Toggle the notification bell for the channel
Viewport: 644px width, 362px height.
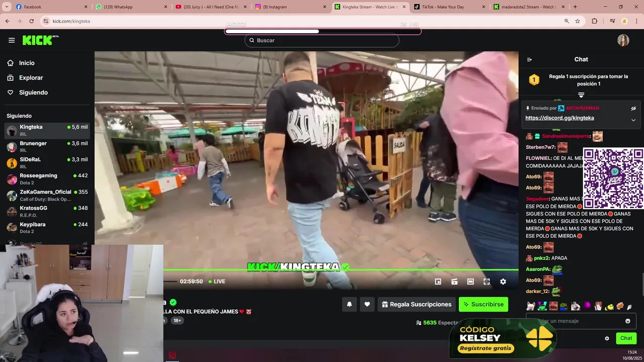349,304
